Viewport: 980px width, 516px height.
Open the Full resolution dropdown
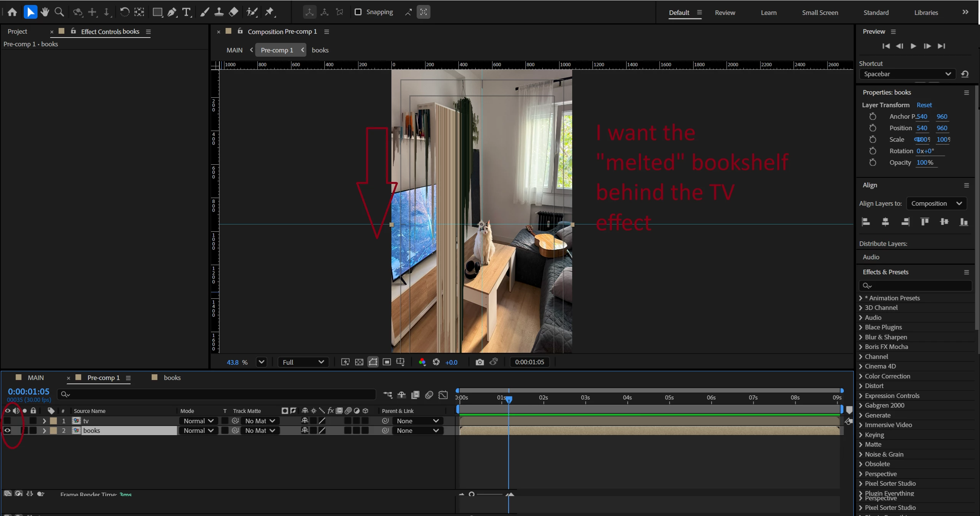tap(303, 362)
